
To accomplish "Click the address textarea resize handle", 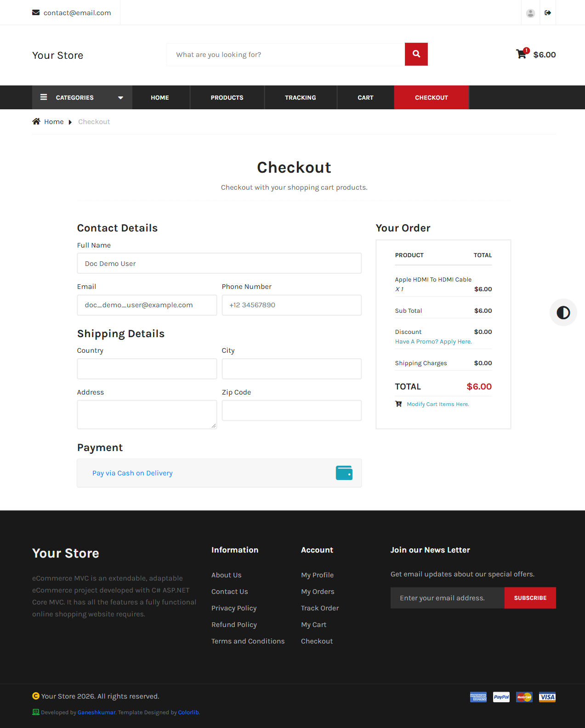I will pos(214,426).
